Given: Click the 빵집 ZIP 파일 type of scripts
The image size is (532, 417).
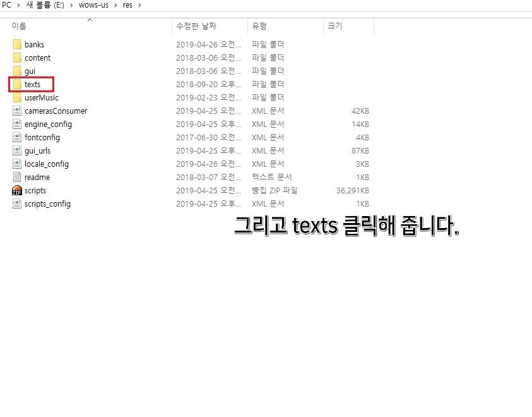Looking at the screenshot, I should tap(275, 191).
